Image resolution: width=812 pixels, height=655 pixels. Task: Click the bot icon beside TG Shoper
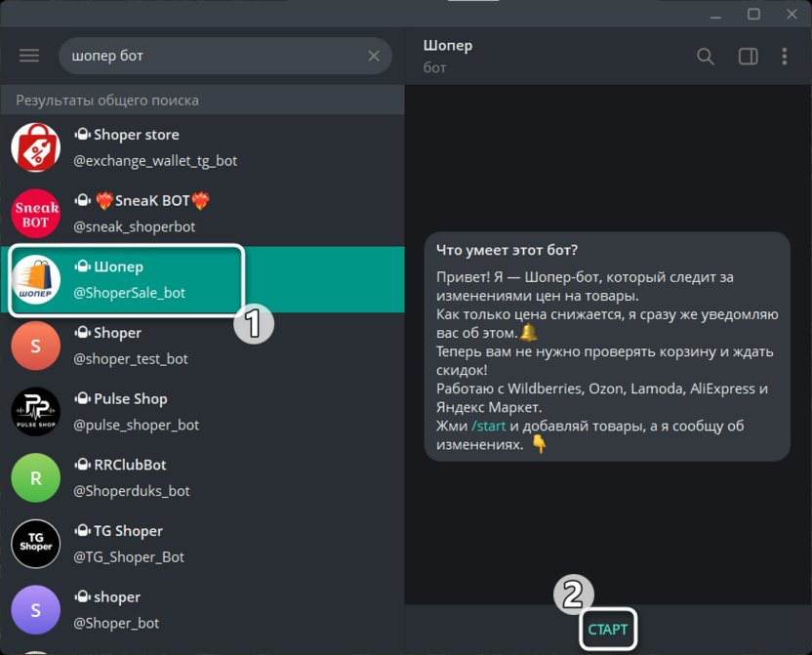82,531
